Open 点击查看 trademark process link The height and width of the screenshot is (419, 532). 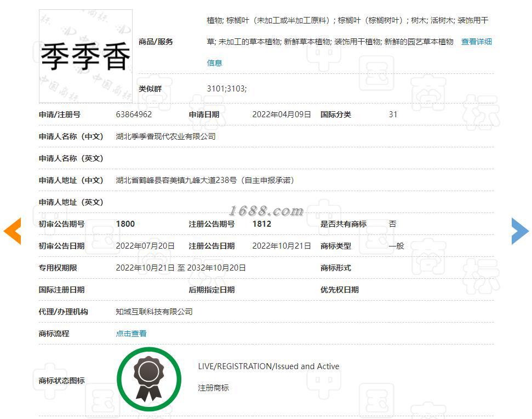(x=131, y=334)
